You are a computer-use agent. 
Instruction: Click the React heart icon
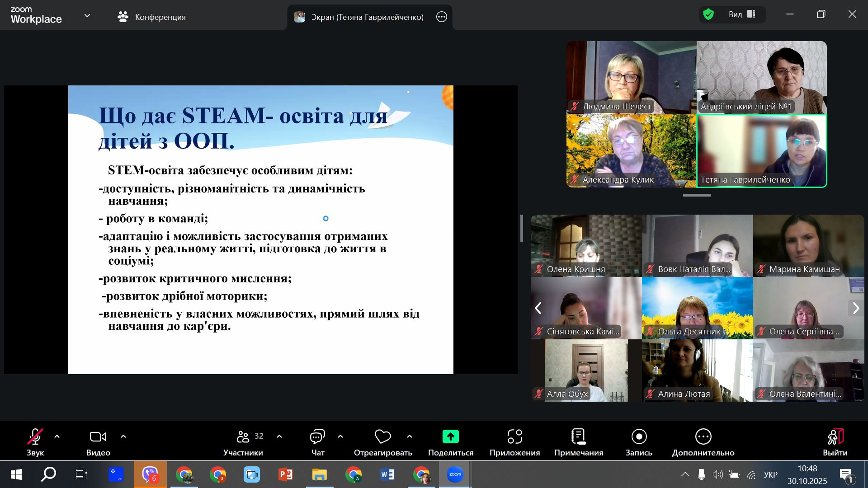[382, 437]
